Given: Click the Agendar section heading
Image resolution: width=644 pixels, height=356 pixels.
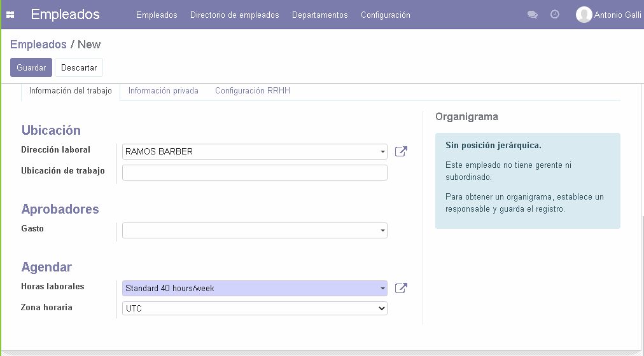Looking at the screenshot, I should (x=46, y=267).
